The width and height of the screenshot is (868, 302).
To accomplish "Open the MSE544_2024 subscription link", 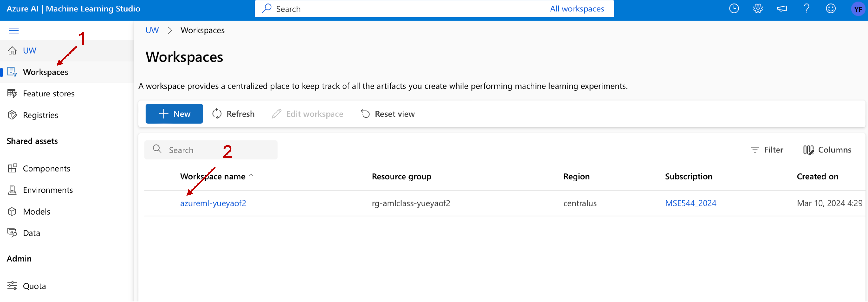I will click(x=691, y=203).
